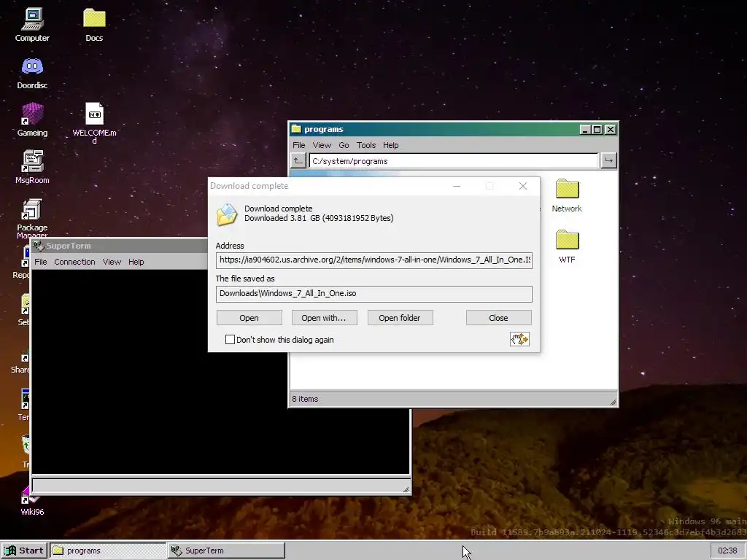Click the Open folder button

point(400,318)
